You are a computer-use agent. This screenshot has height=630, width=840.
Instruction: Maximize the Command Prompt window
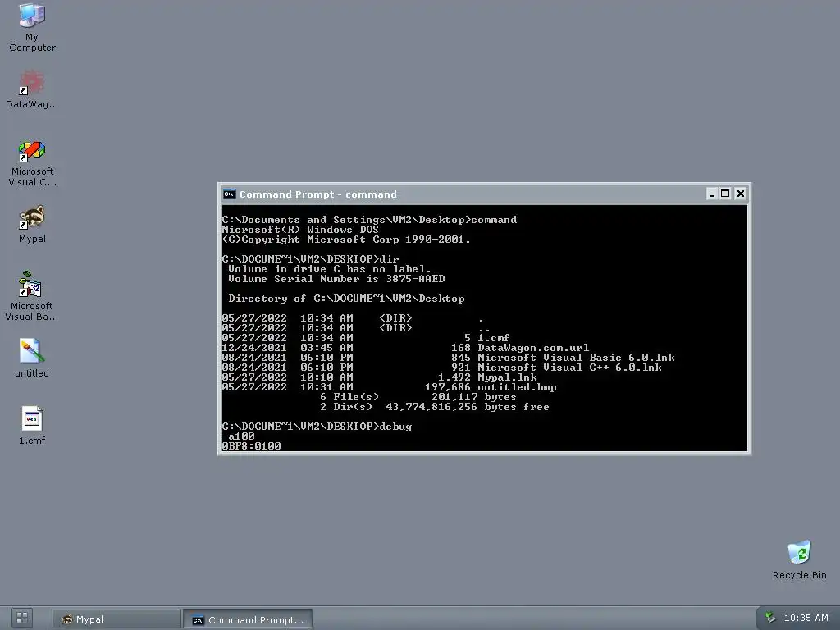tap(725, 194)
